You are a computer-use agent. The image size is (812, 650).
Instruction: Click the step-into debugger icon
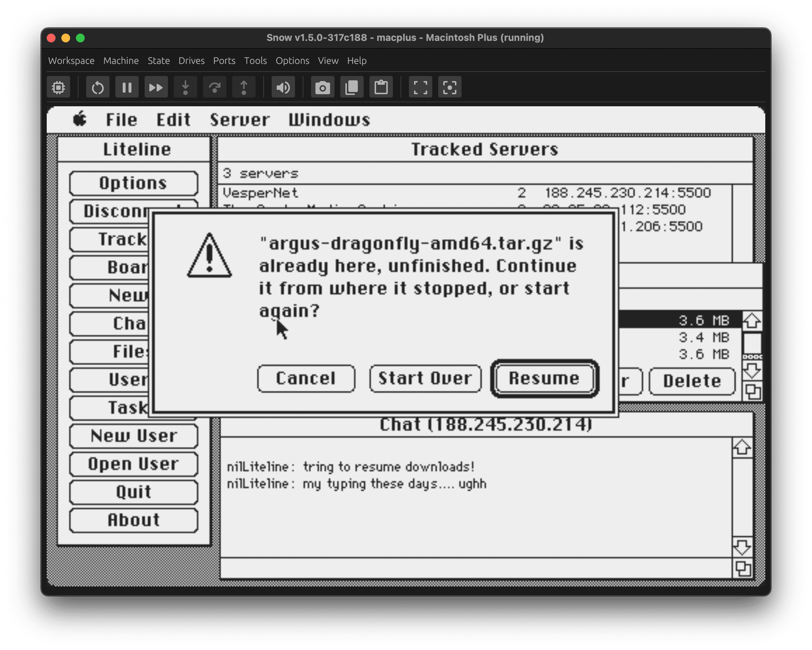pos(185,87)
